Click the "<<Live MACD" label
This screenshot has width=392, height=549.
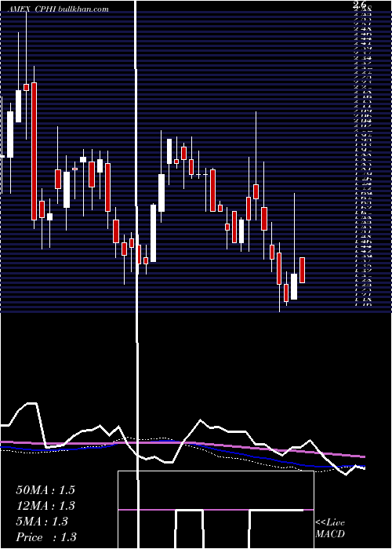[330, 529]
